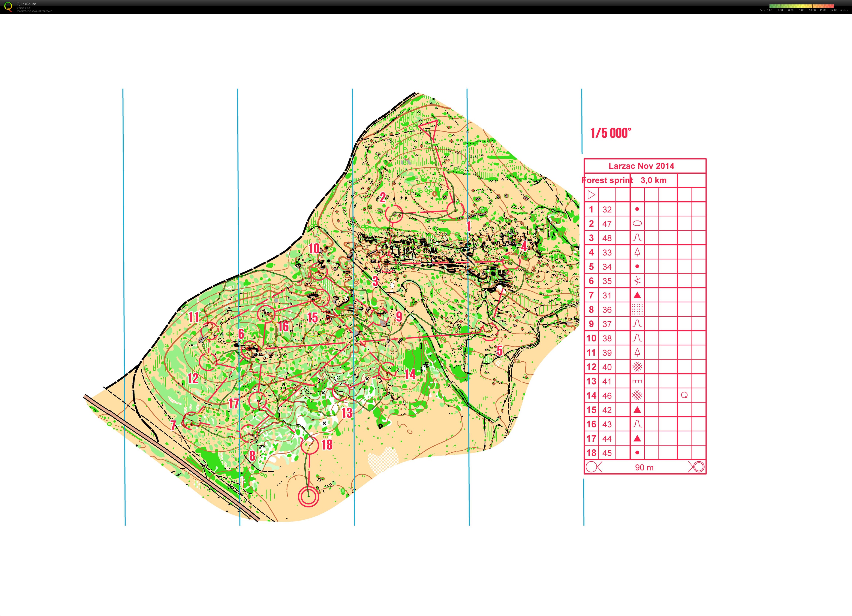Click control number 11 on the map

(x=194, y=316)
